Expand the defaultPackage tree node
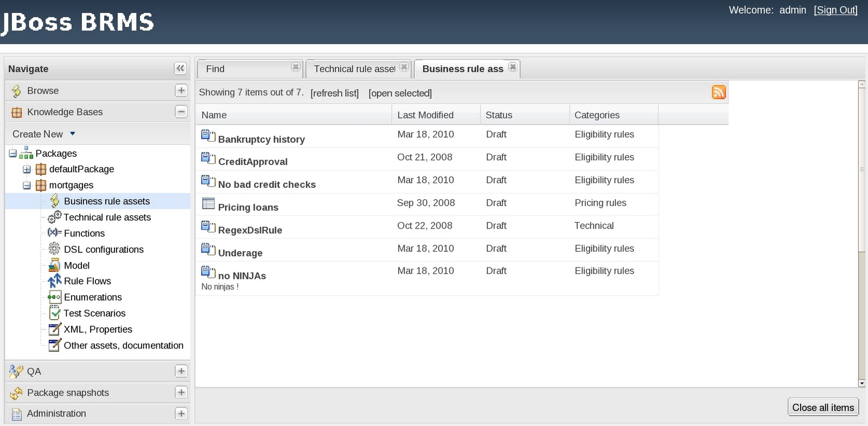Image resolution: width=868 pixels, height=426 pixels. 27,169
